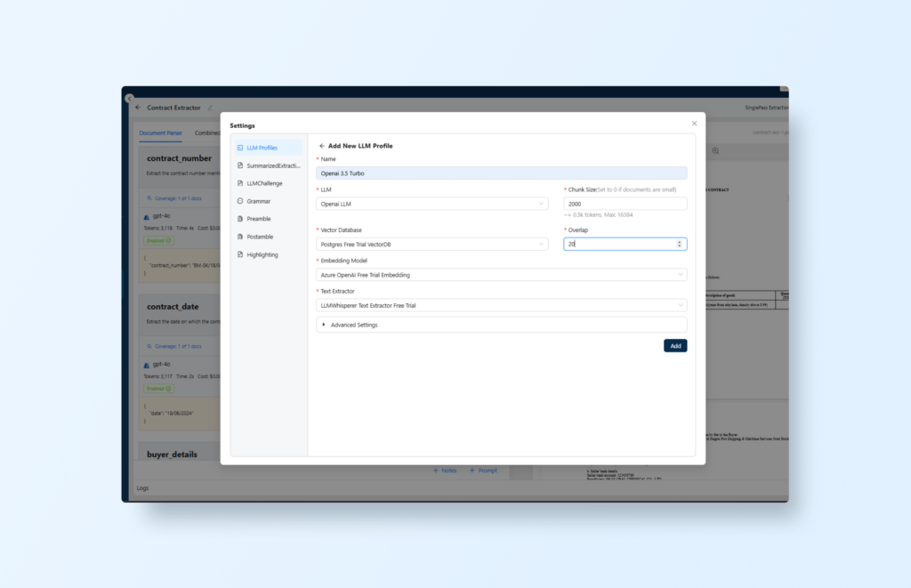Click the Grammar icon in the settings sidebar
The height and width of the screenshot is (588, 911).
[240, 201]
